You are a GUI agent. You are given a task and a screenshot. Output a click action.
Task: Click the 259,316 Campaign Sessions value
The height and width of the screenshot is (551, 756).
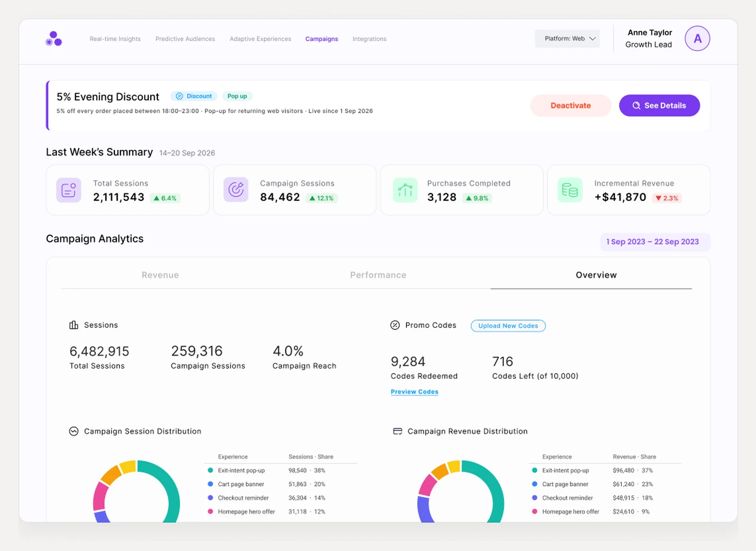pyautogui.click(x=197, y=351)
